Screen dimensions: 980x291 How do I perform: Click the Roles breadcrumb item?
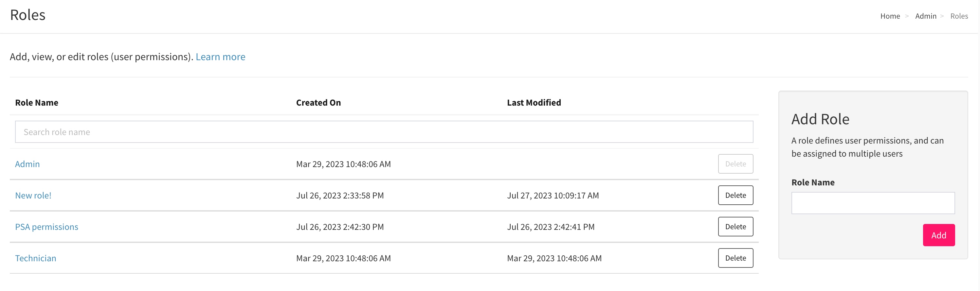(959, 16)
